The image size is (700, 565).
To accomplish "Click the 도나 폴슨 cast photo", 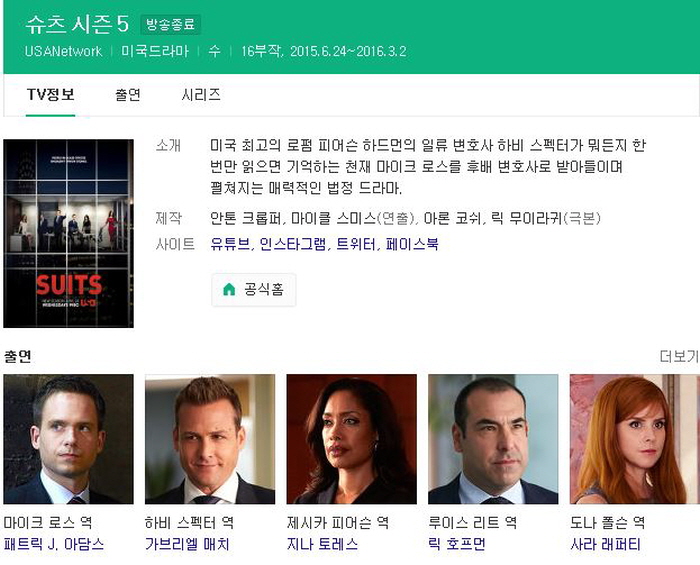I will coord(634,439).
